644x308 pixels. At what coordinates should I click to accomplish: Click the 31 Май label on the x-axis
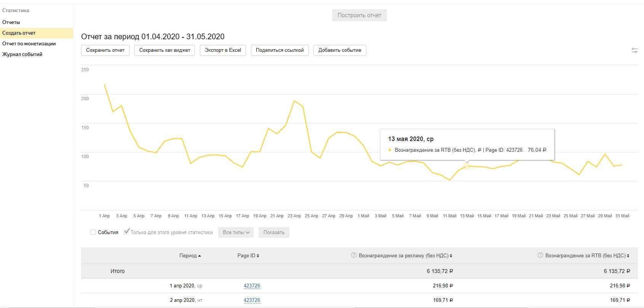click(x=622, y=216)
